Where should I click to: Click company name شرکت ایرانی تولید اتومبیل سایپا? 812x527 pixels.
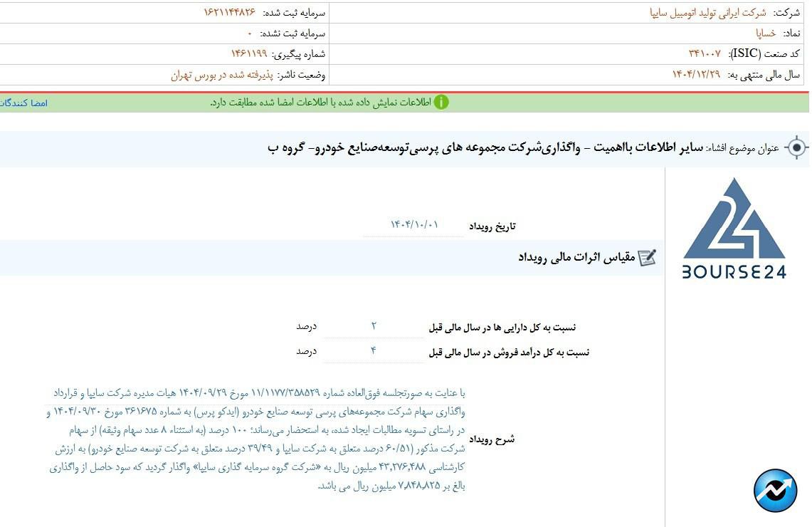707,13
